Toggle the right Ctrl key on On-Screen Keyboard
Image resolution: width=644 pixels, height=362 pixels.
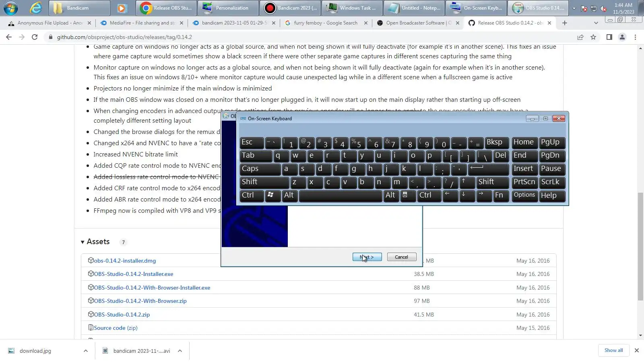pos(429,195)
